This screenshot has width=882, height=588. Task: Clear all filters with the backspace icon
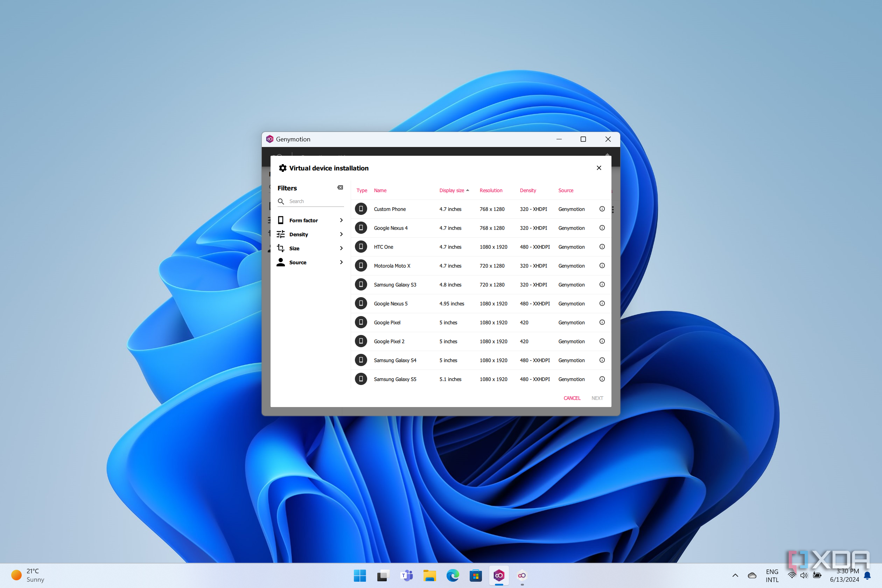point(340,188)
